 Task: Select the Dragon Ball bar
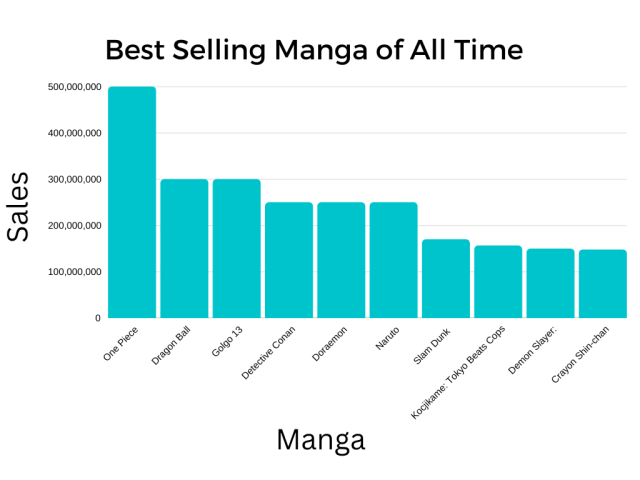pos(184,248)
